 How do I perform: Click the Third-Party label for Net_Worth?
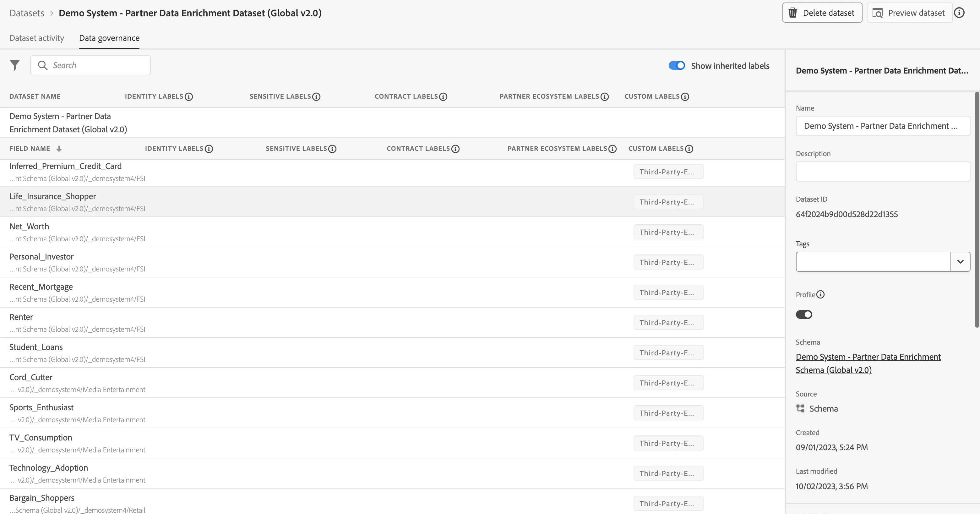[668, 232]
